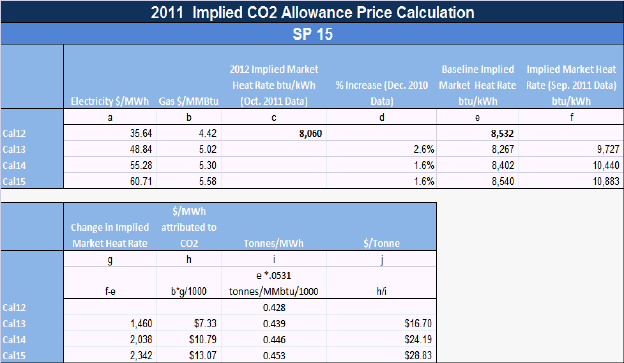Image resolution: width=624 pixels, height=363 pixels.
Task: Click the Cal15 value 10,883
Action: [606, 181]
